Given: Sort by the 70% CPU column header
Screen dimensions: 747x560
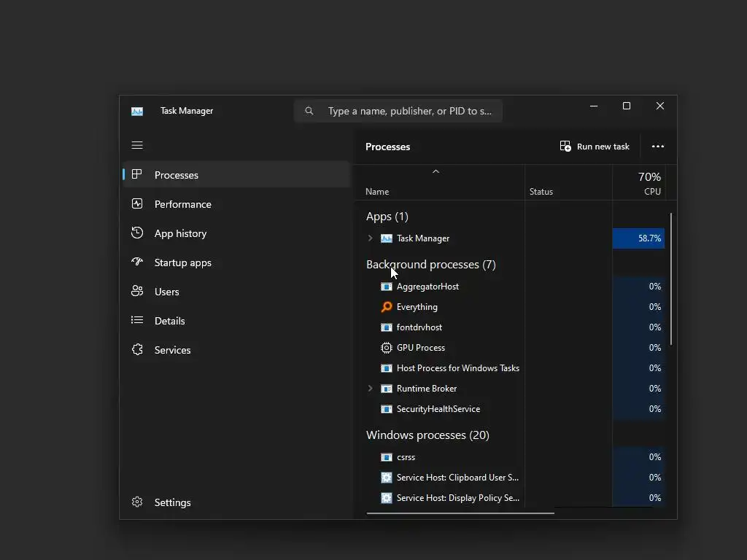Looking at the screenshot, I should (638, 183).
